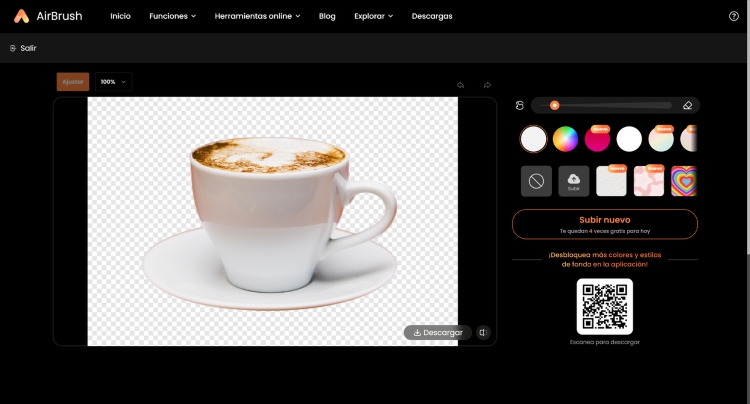Open the help question mark icon

coord(734,16)
